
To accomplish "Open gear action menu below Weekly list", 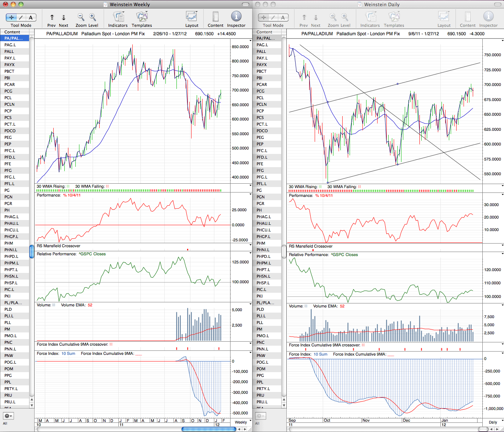I will pyautogui.click(x=8, y=416).
